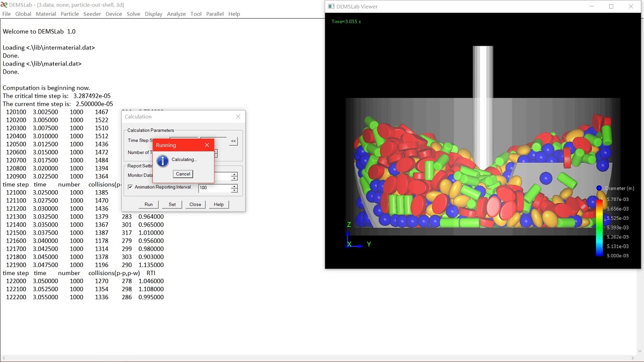Toggle the Animation Reporting Interval checkbox
644x362 pixels.
(130, 187)
